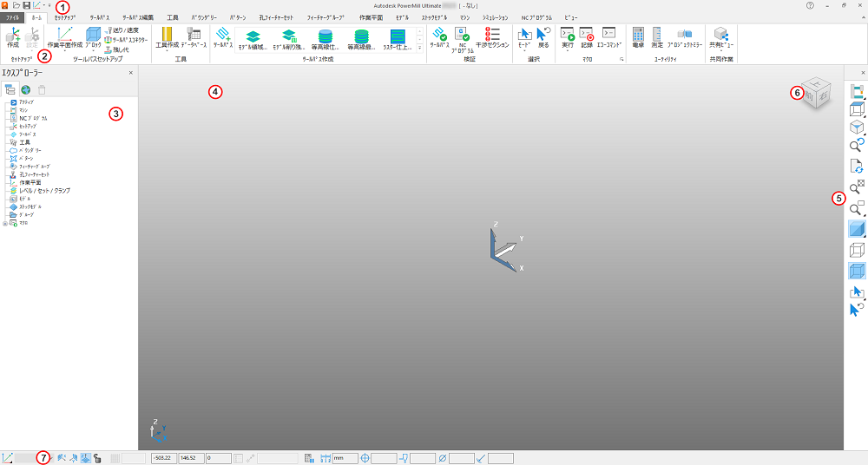The height and width of the screenshot is (465, 868).
Task: Toggle wireframe view in view toolbar
Action: [x=857, y=250]
